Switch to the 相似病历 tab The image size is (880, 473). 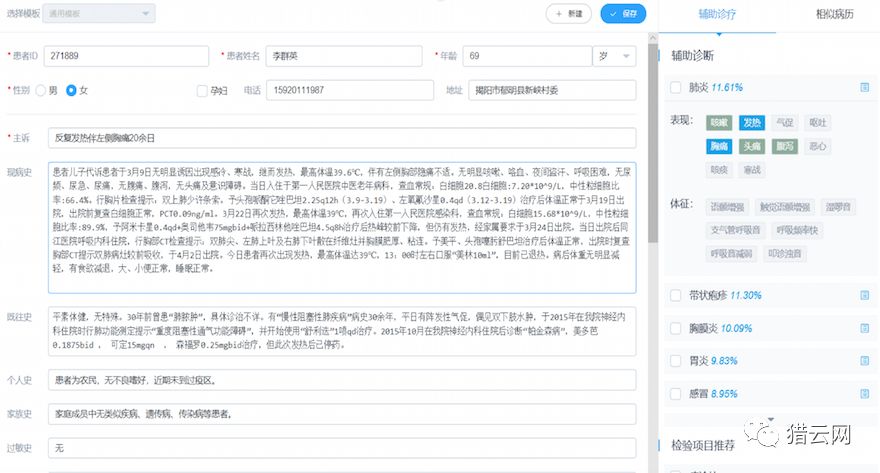[835, 15]
